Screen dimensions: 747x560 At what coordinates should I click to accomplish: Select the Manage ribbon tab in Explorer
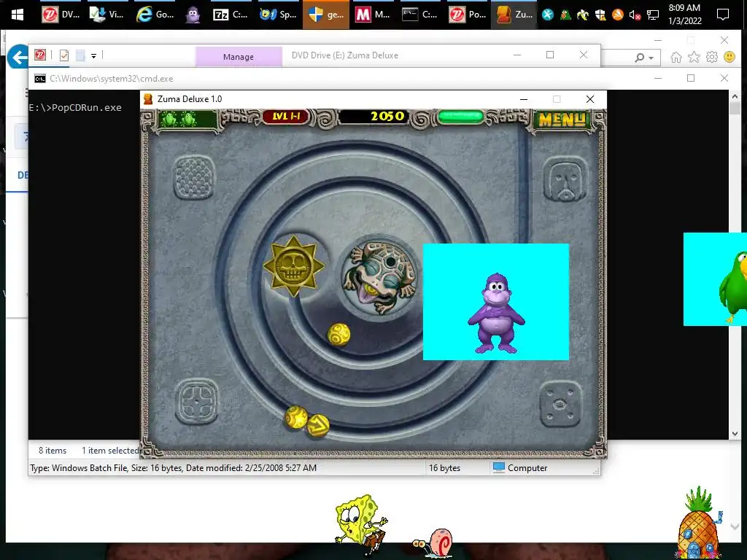pos(239,57)
